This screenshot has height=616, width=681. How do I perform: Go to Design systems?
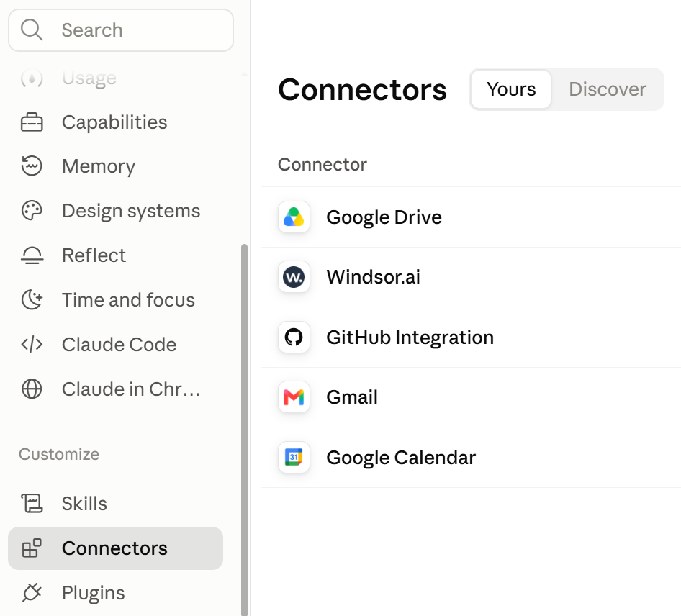coord(115,211)
